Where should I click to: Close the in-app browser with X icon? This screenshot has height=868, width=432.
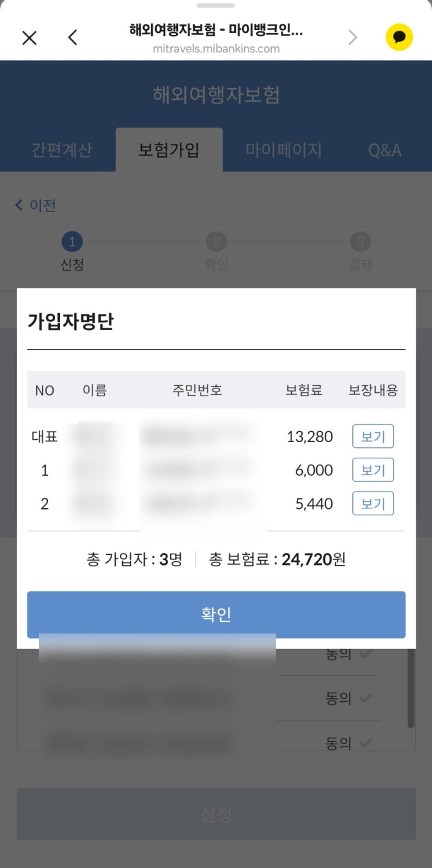pos(29,38)
